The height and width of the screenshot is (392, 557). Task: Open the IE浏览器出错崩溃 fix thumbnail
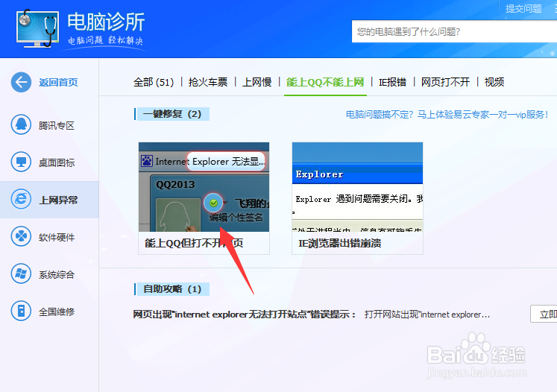[x=357, y=187]
